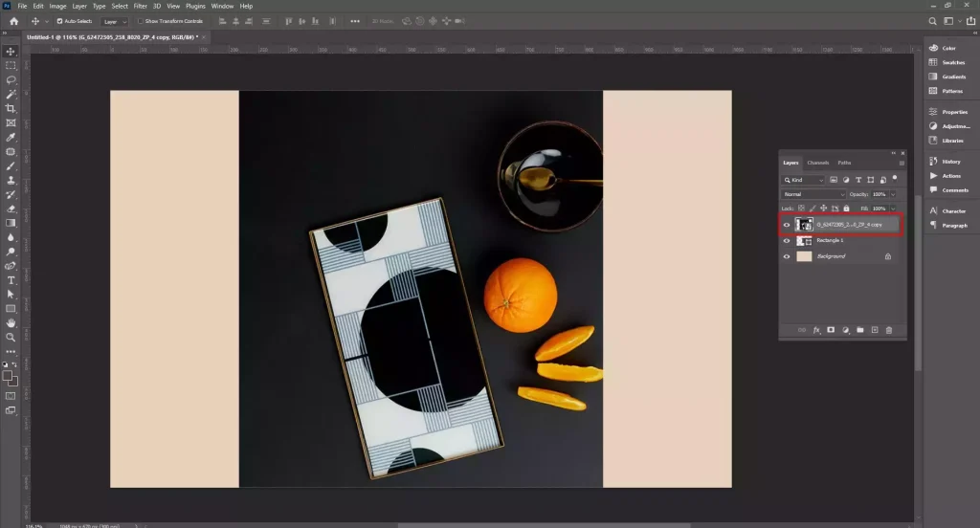Hide the Rectangle 1 layer
Screen dimensions: 980x528
[x=787, y=241]
